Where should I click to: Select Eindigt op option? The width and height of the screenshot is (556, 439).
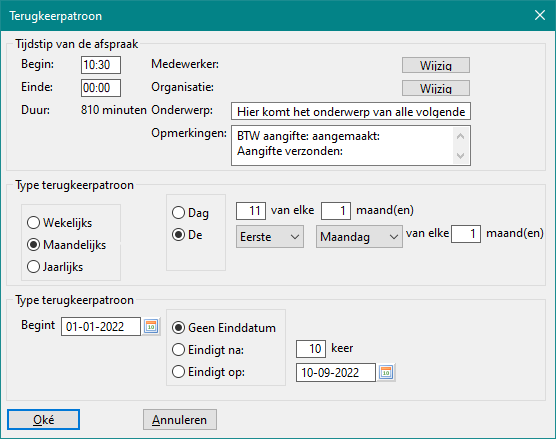click(x=208, y=372)
